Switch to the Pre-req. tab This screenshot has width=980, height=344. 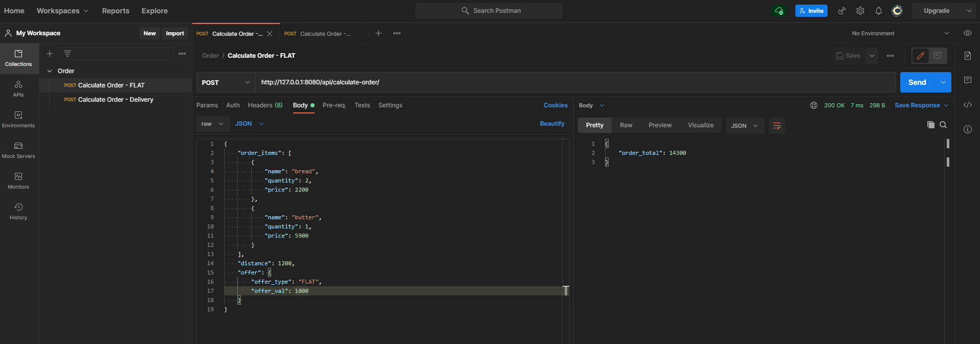(x=335, y=105)
